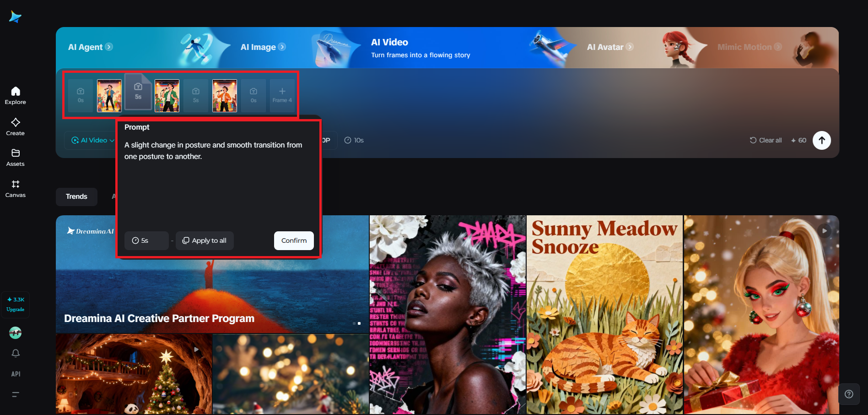Image resolution: width=868 pixels, height=415 pixels.
Task: Open the dimmed 5s slot between frames two and three
Action: [x=196, y=96]
